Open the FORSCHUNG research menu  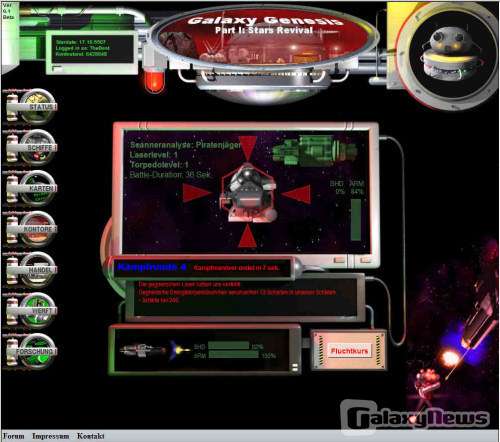click(37, 351)
